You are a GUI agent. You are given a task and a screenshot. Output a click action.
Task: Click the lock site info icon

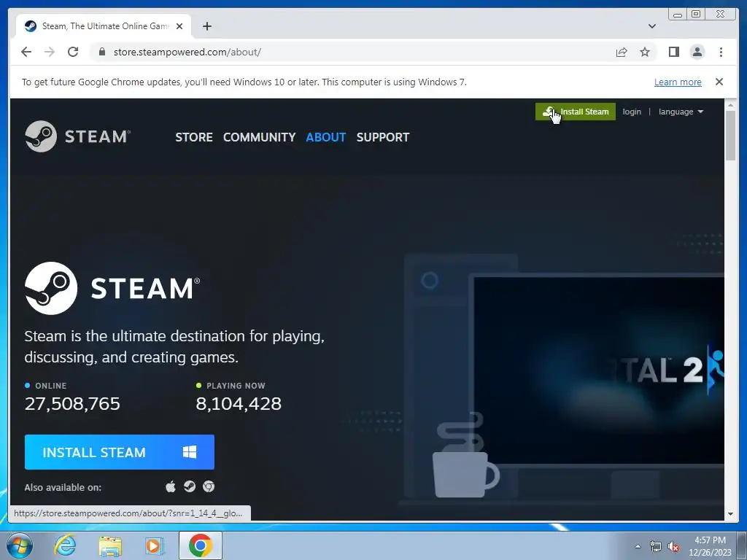coord(102,52)
